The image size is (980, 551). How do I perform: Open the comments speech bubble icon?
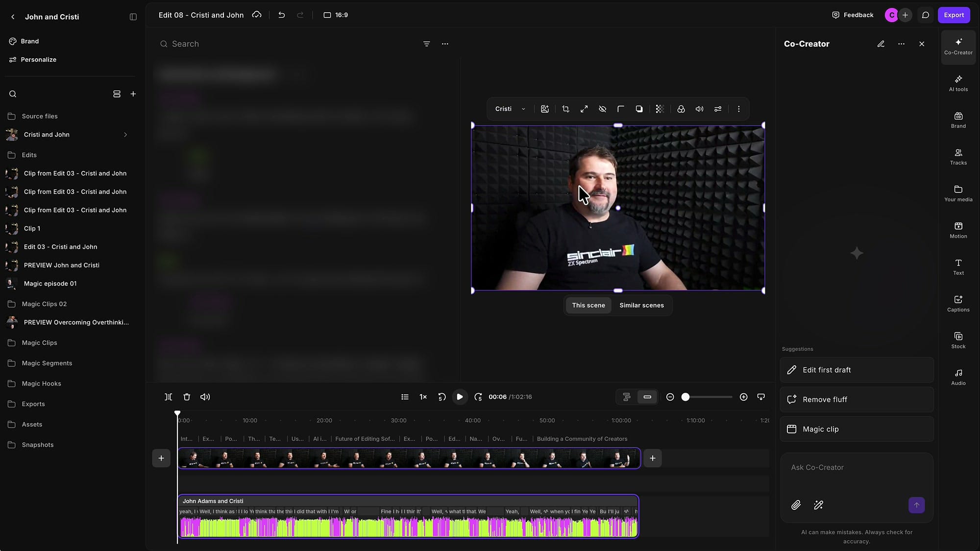point(926,15)
